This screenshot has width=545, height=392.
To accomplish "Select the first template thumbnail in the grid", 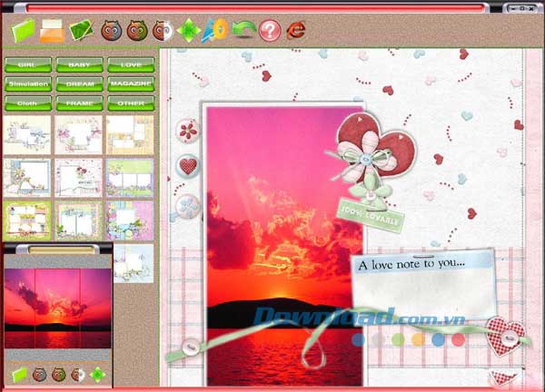I will tap(26, 133).
